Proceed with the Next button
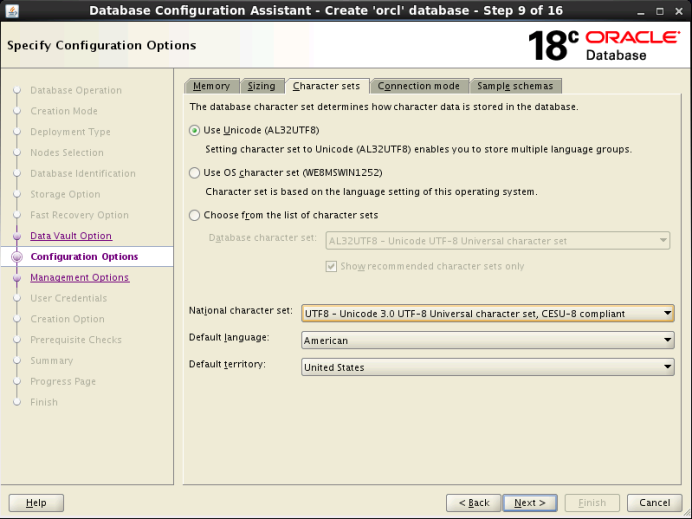 [530, 503]
